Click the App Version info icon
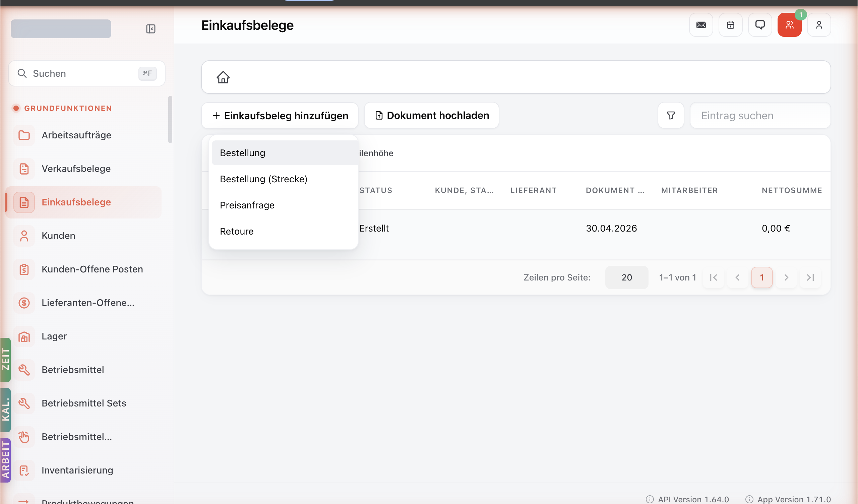Screen dimensions: 858x504 click(x=749, y=499)
